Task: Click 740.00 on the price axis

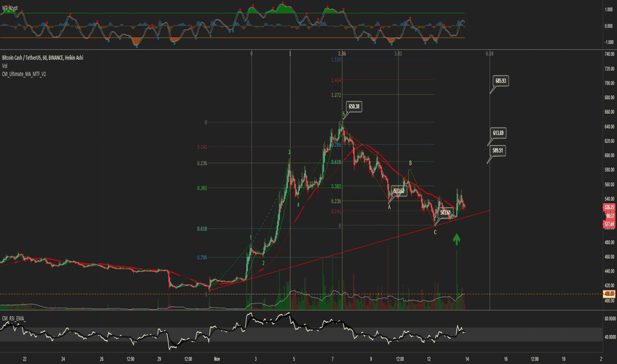Action: pyautogui.click(x=609, y=54)
